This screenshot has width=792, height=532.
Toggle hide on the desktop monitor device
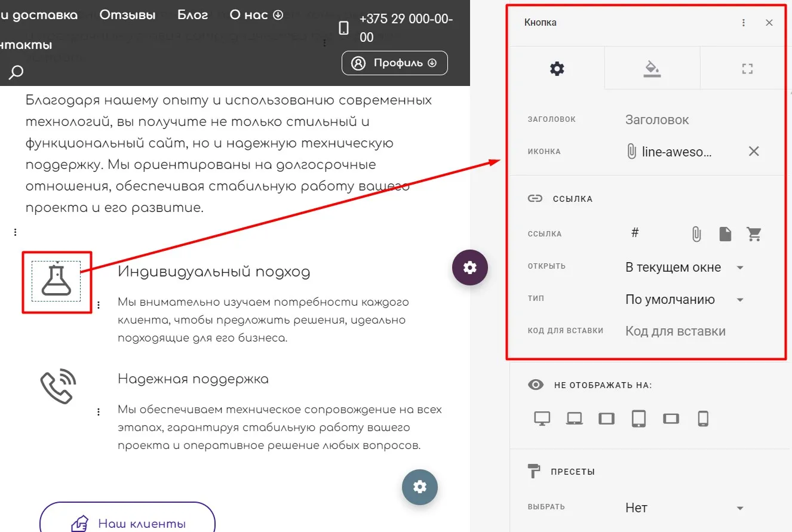tap(542, 419)
